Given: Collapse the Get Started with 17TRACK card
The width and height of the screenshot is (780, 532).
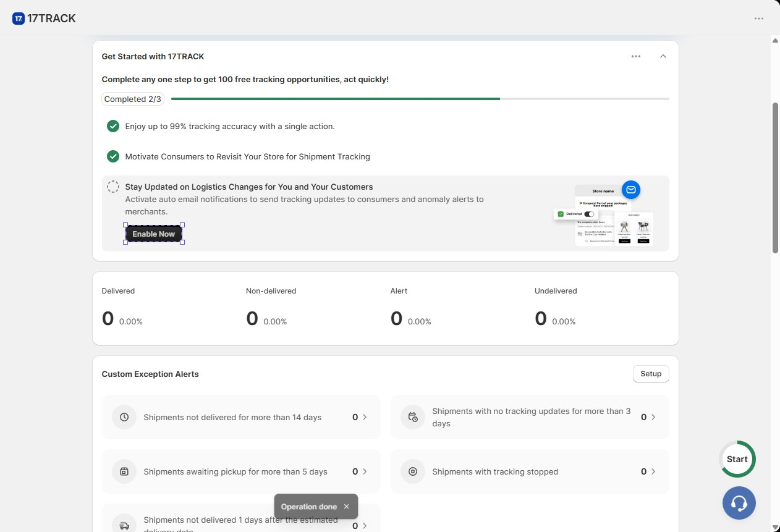Looking at the screenshot, I should click(x=663, y=56).
